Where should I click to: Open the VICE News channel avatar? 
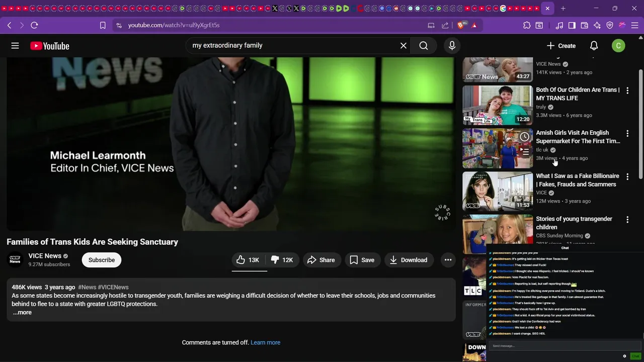tap(15, 260)
